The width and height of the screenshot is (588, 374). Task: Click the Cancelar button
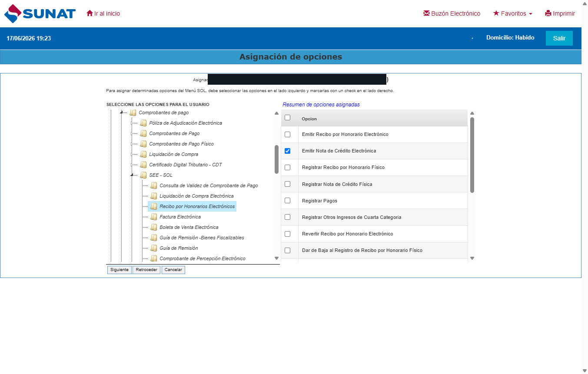tap(173, 270)
